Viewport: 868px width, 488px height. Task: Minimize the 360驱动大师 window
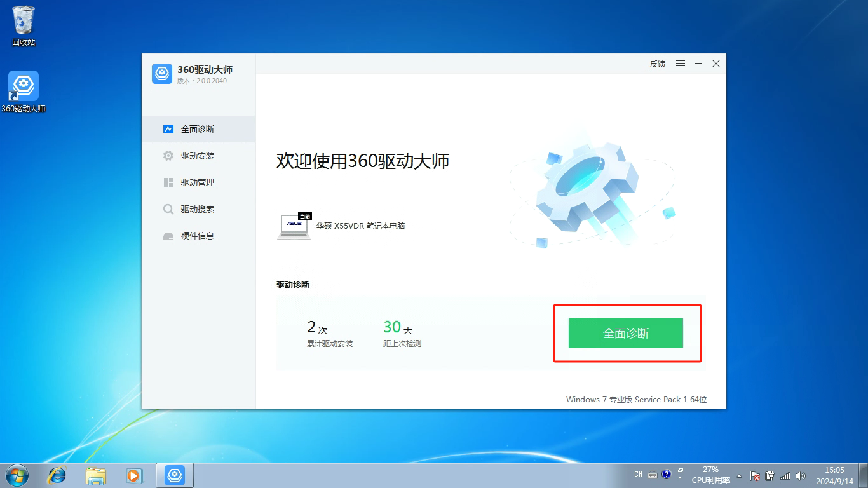click(698, 64)
